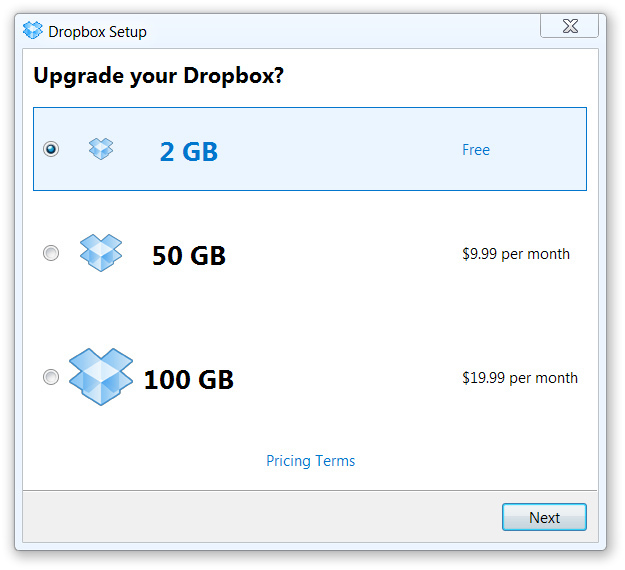Choose the 50 GB plan radio button
The width and height of the screenshot is (625, 570).
51,253
